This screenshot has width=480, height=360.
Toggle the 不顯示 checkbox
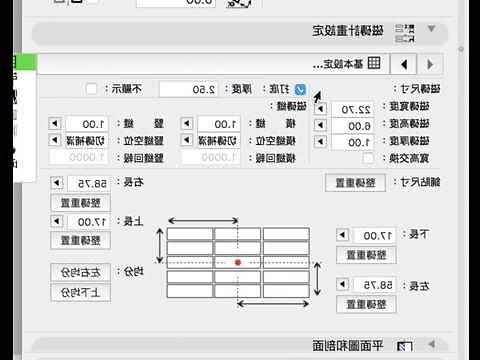[x=91, y=89]
